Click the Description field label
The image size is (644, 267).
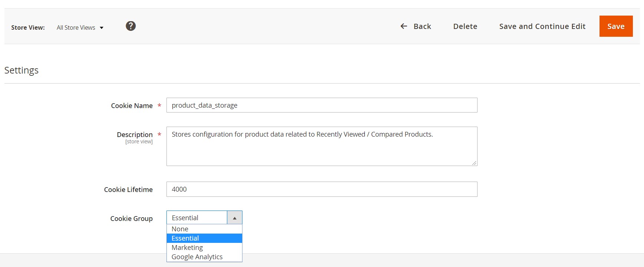[135, 135]
